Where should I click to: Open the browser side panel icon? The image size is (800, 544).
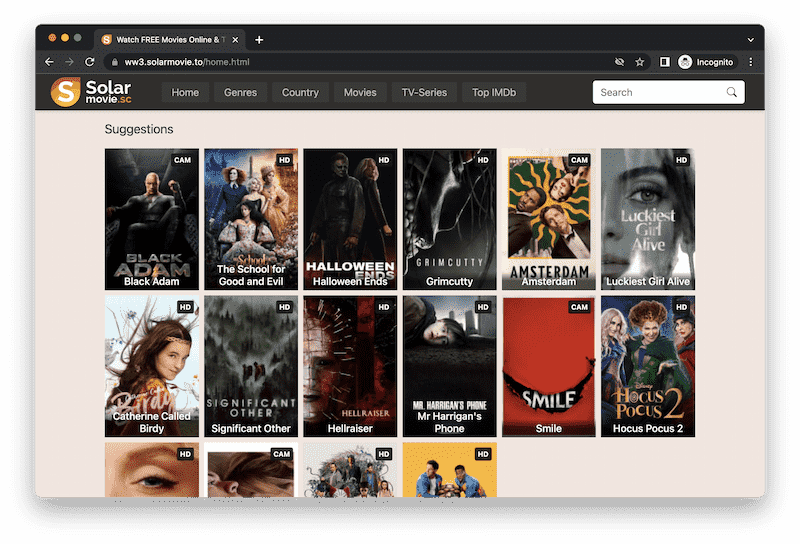point(664,62)
